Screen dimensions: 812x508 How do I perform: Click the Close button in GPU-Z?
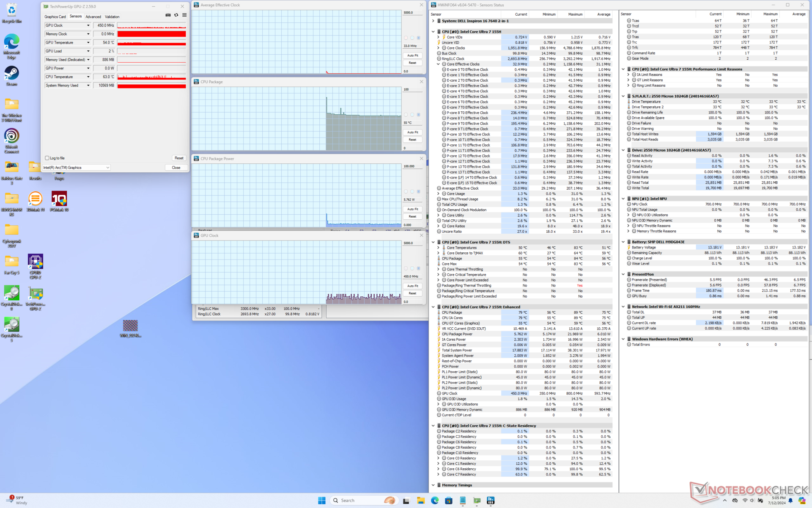coord(176,168)
